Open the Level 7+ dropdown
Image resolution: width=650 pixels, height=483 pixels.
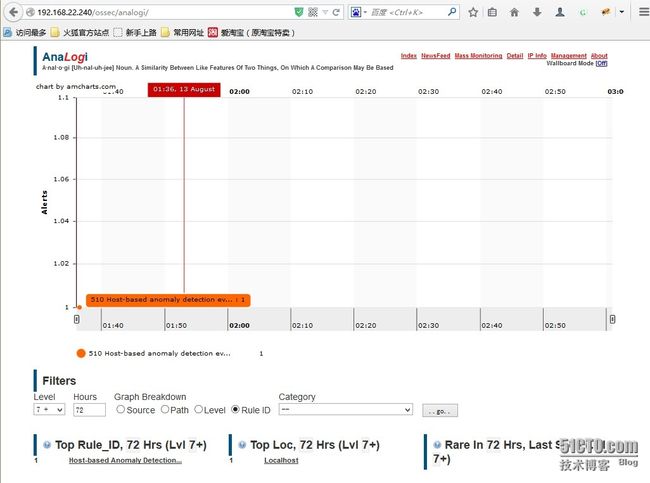(49, 410)
